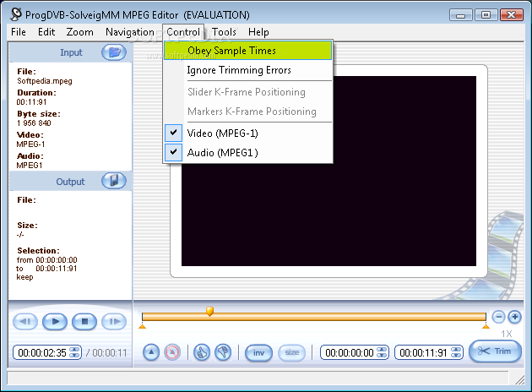
Task: Maximize the ProgDVB editor window
Action: 486,15
